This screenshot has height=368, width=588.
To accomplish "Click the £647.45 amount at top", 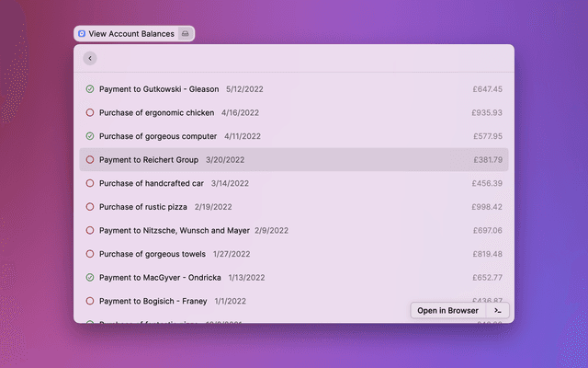I will coord(487,89).
